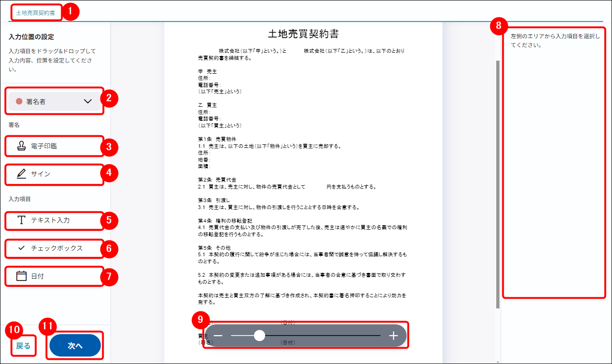The image size is (612, 364).
Task: Adjust the zoom slider handle
Action: point(260,335)
